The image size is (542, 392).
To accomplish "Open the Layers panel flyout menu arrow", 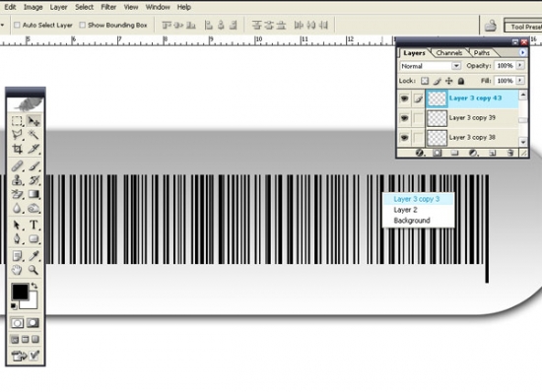I will [x=522, y=52].
